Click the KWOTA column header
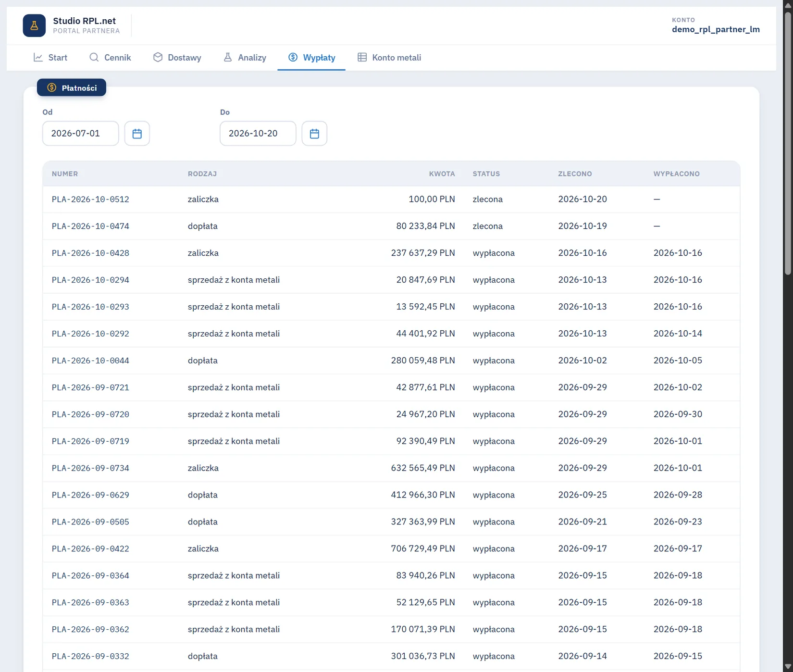 click(442, 174)
